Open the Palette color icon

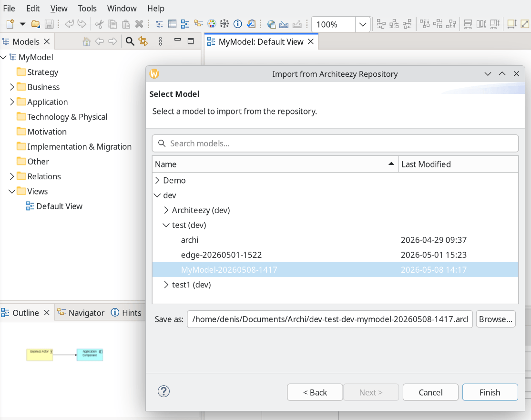tap(212, 24)
